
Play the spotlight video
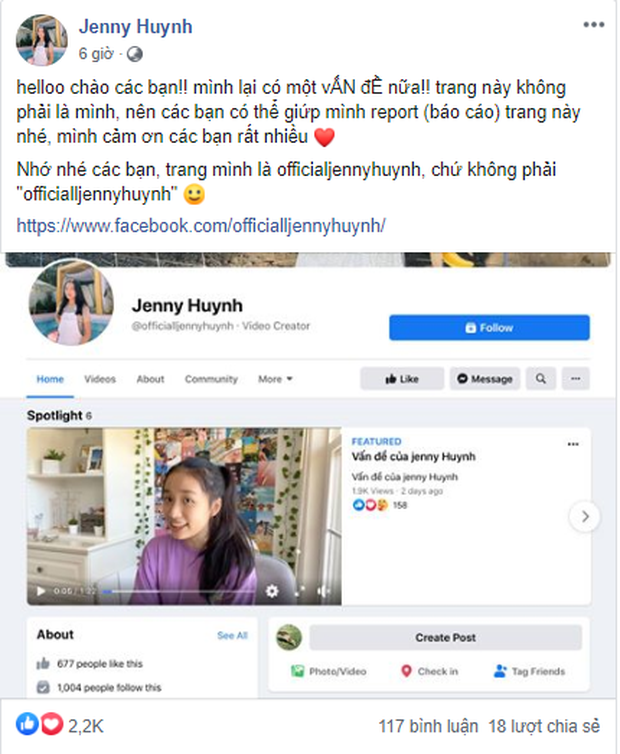pos(40,591)
